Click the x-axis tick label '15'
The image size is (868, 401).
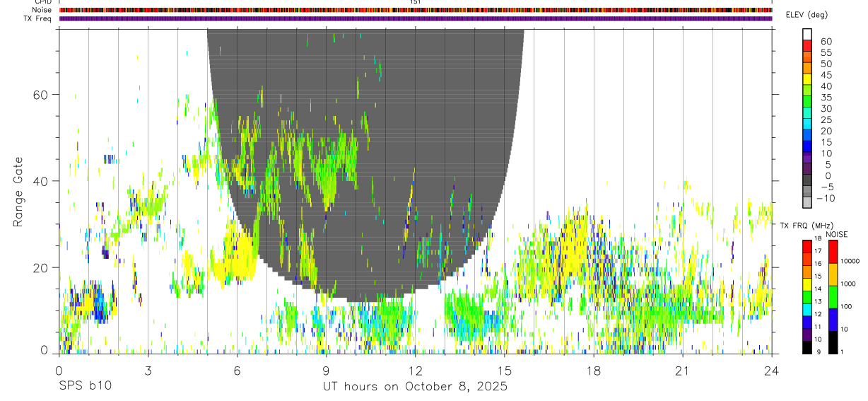tap(504, 371)
